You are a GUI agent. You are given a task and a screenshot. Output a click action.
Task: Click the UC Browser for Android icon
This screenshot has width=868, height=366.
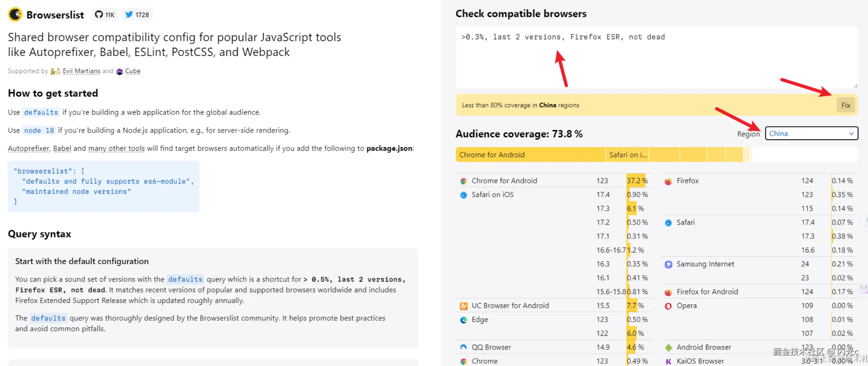[464, 306]
